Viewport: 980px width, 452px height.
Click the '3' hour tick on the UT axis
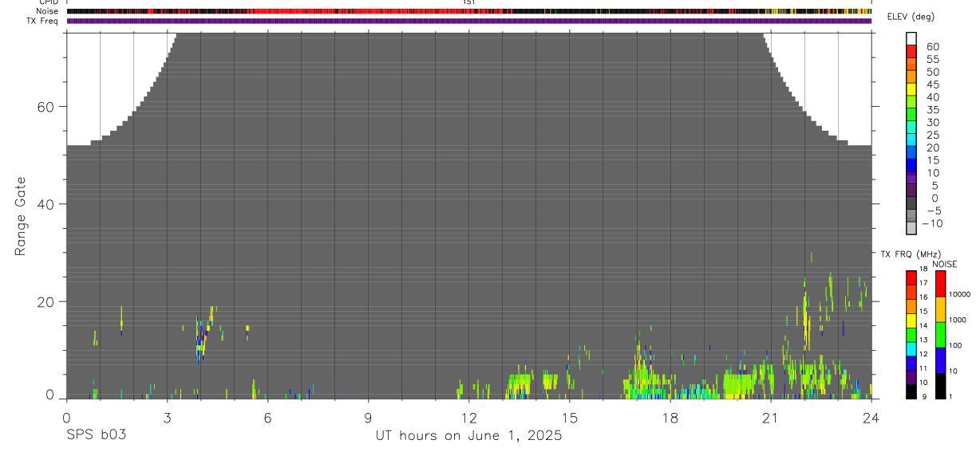(x=167, y=417)
